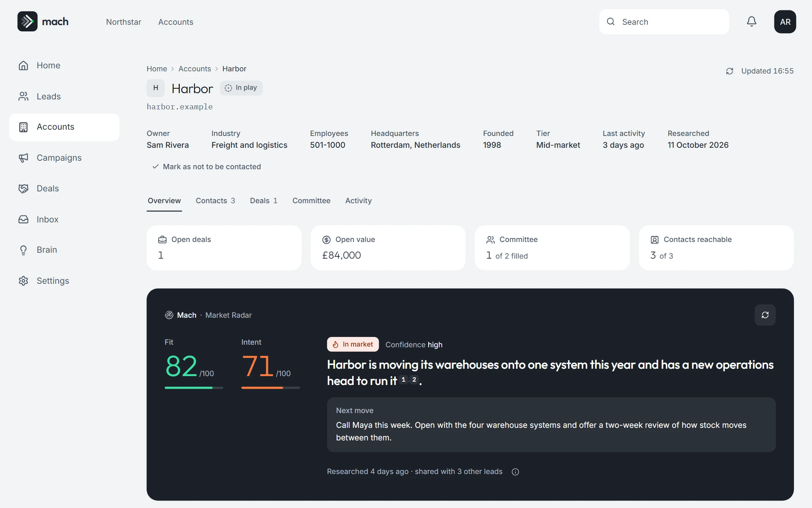Click inside the Search field
This screenshot has width=812, height=508.
click(664, 22)
